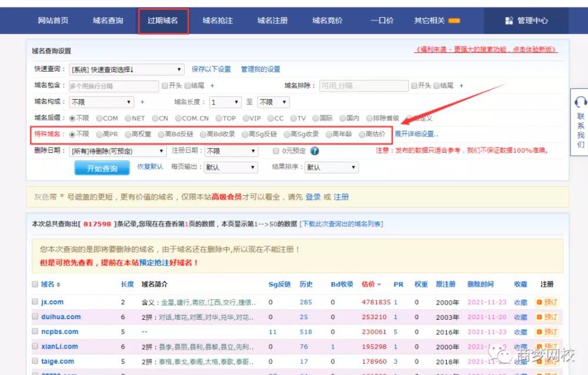Screen dimensions: 588x375
Task: Click the 预订 button for ncpbs.com
Action: [547, 332]
